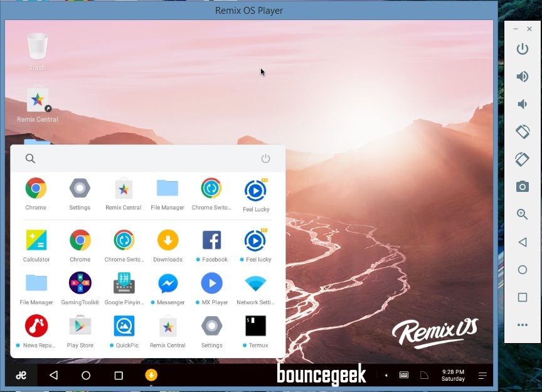Expand the sidebar ellipsis for more options
Viewport: 542px width, 392px height.
click(523, 325)
